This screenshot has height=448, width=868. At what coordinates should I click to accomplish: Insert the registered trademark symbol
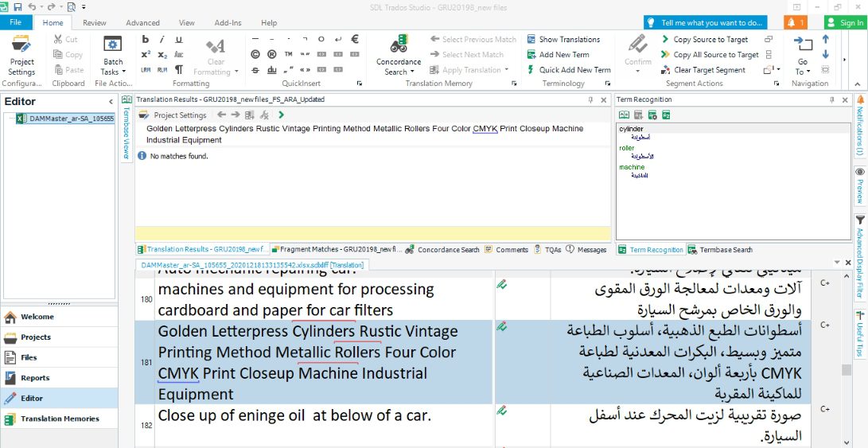pos(272,54)
